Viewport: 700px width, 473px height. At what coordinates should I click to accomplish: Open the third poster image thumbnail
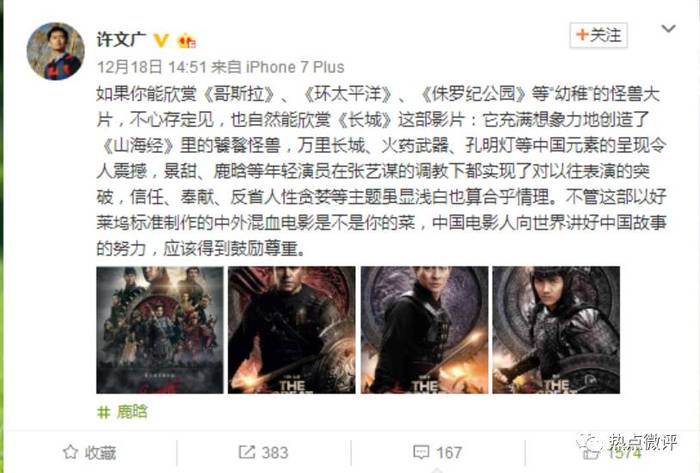click(424, 330)
